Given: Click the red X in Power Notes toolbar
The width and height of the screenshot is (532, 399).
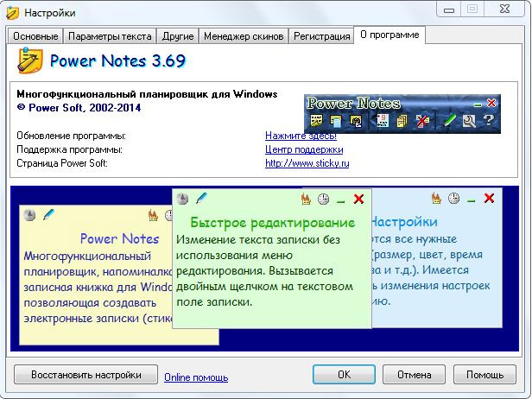Looking at the screenshot, I should click(x=491, y=103).
